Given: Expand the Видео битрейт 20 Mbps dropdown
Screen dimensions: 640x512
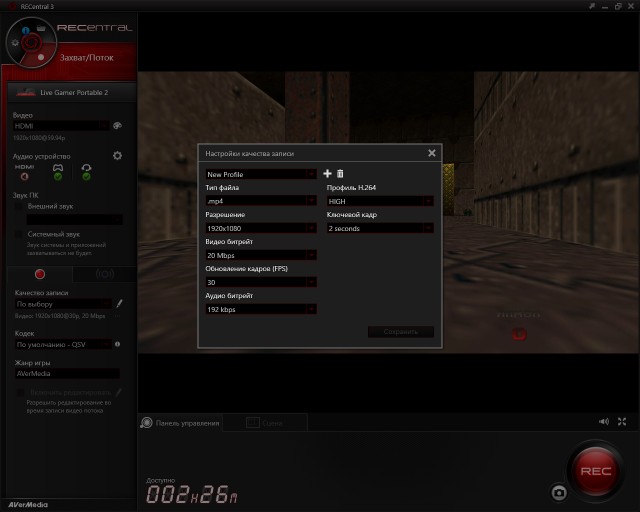Looking at the screenshot, I should click(260, 255).
